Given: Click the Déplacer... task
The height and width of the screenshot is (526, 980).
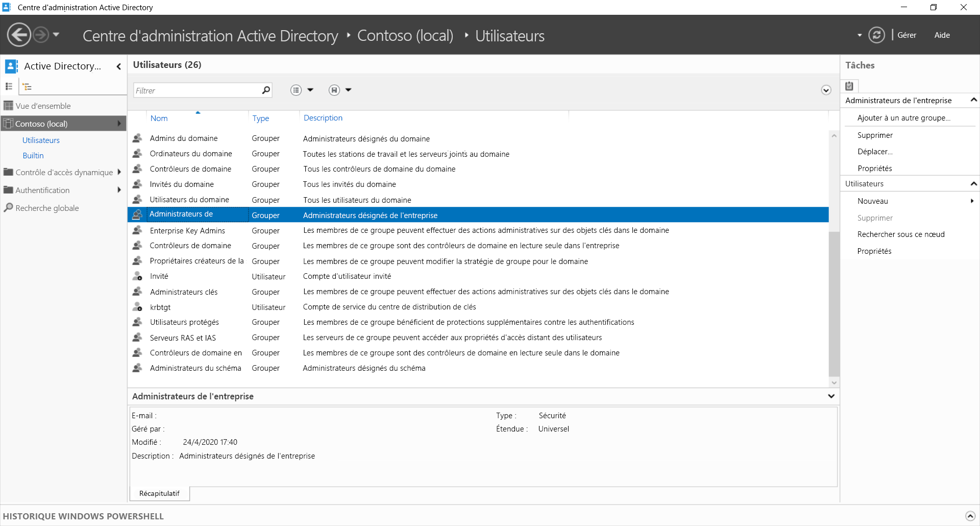Looking at the screenshot, I should tap(875, 152).
